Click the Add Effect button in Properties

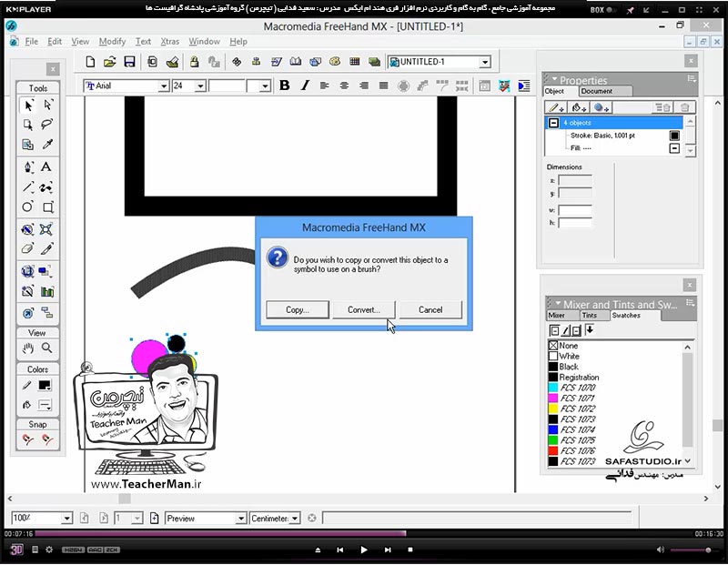pyautogui.click(x=602, y=107)
